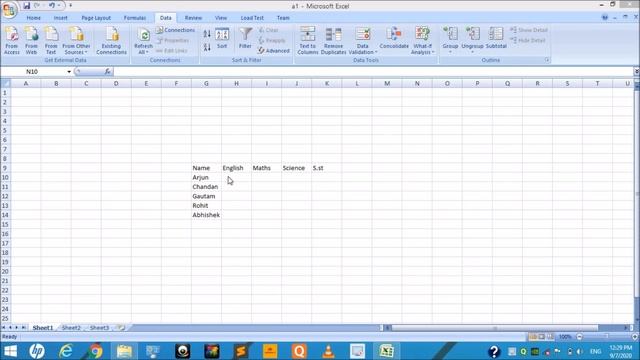The image size is (640, 360).
Task: Switch to the Home tab
Action: (x=33, y=18)
